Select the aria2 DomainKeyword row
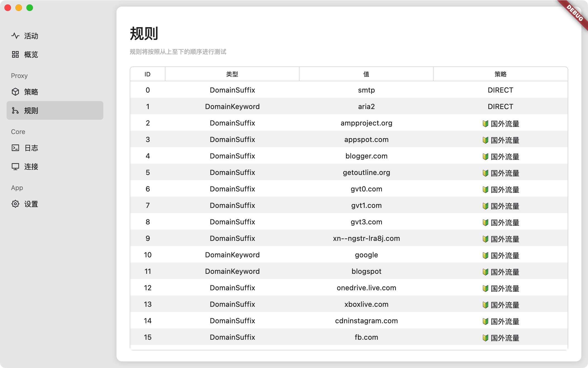Image resolution: width=588 pixels, height=368 pixels. pos(232,107)
